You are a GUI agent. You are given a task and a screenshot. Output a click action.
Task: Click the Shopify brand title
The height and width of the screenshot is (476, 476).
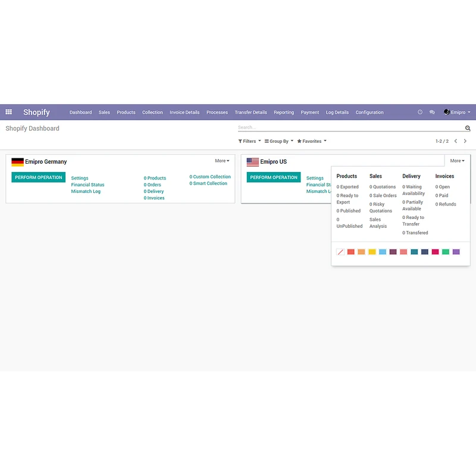click(36, 112)
